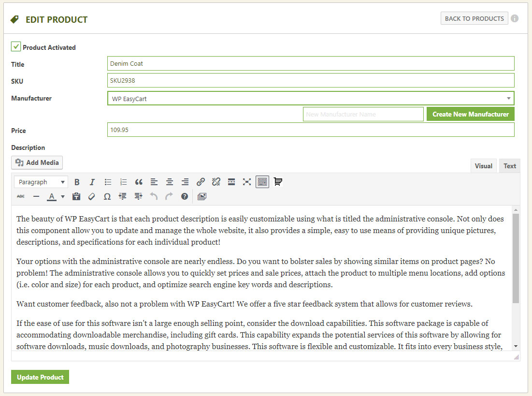Click the editor resize handle corner

516,357
